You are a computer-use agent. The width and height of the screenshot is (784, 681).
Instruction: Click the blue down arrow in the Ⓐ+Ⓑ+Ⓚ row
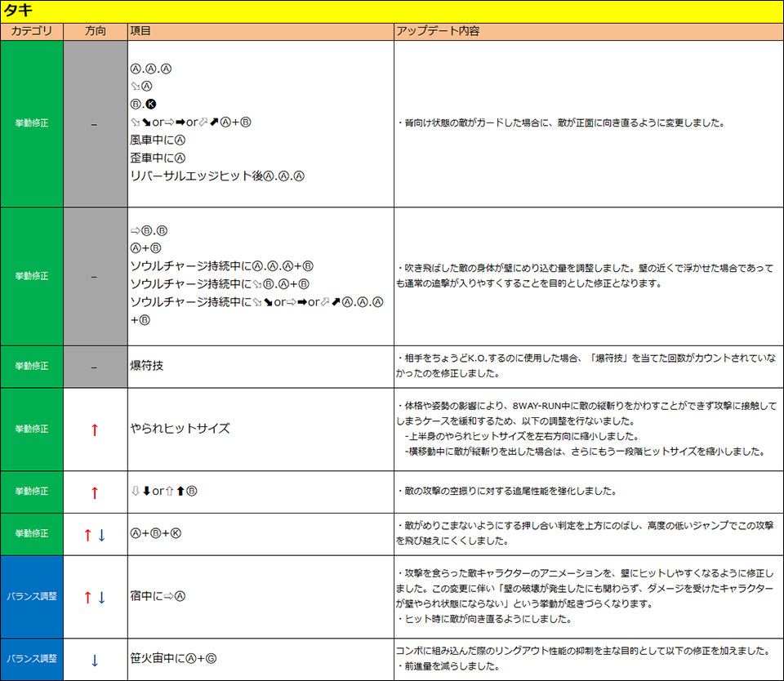(101, 535)
